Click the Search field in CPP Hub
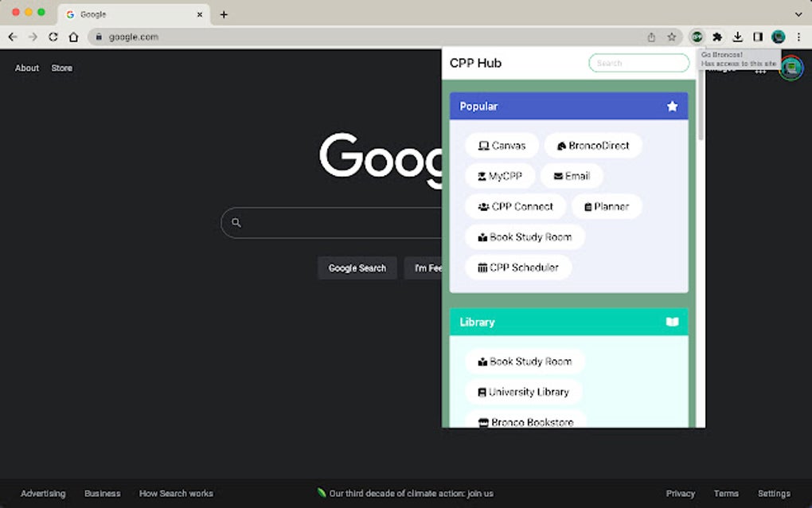This screenshot has width=812, height=508. [638, 63]
